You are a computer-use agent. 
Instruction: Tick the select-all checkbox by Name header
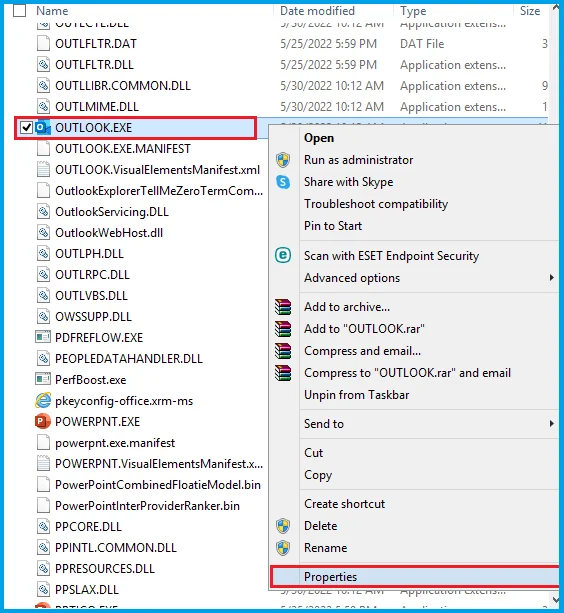(x=20, y=11)
